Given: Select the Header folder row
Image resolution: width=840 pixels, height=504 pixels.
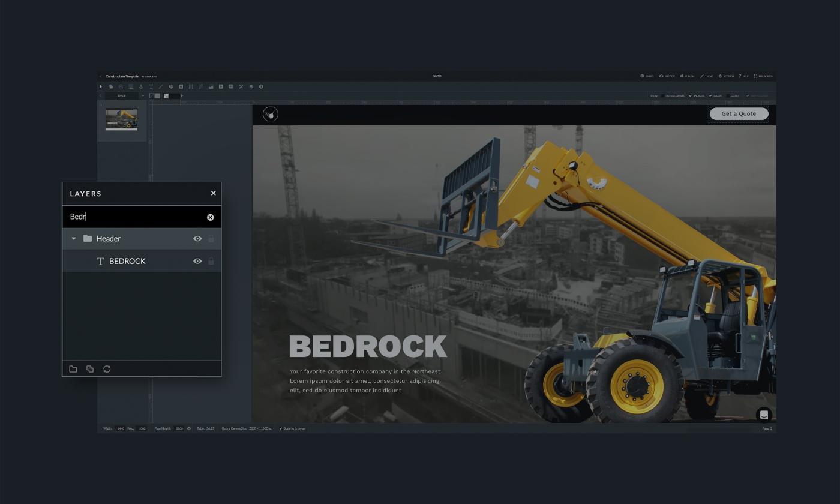Looking at the screenshot, I should pos(142,239).
